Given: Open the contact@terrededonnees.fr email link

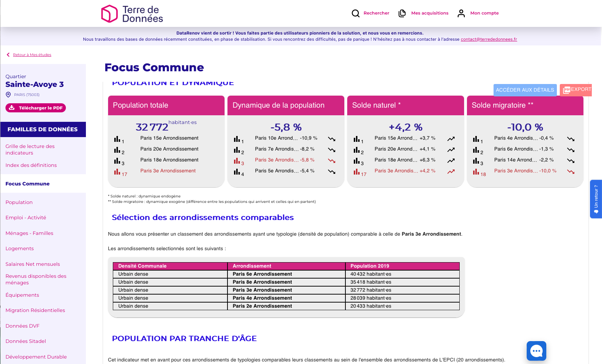Looking at the screenshot, I should [x=488, y=39].
